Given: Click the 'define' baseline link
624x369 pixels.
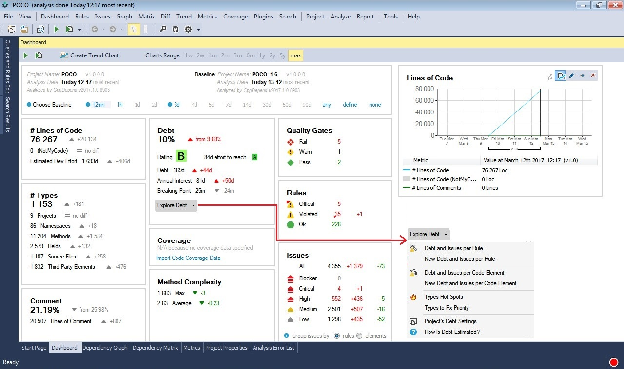Looking at the screenshot, I should [x=350, y=105].
